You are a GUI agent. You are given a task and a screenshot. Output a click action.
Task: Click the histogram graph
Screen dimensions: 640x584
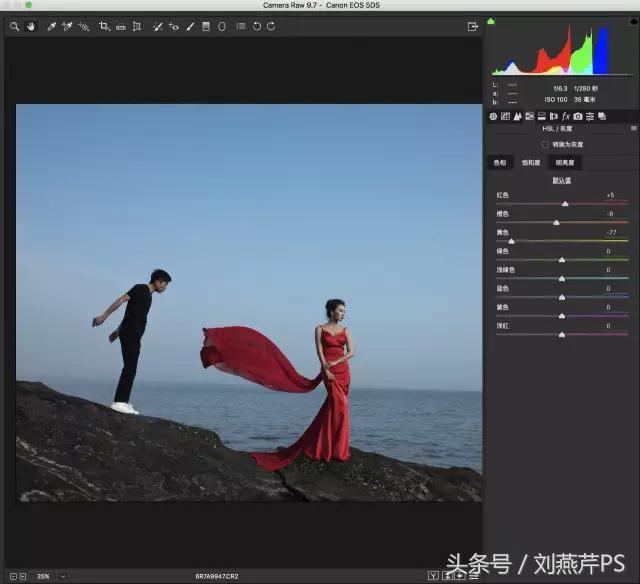pos(562,50)
